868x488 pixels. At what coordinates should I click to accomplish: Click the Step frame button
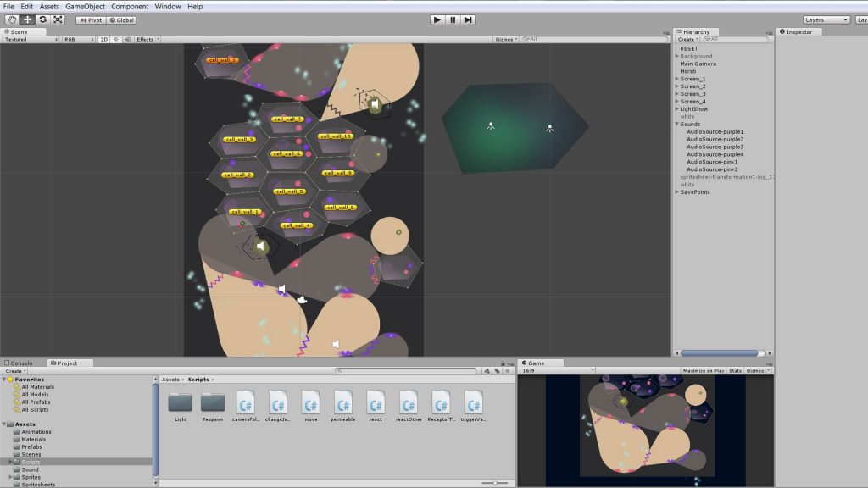(468, 19)
